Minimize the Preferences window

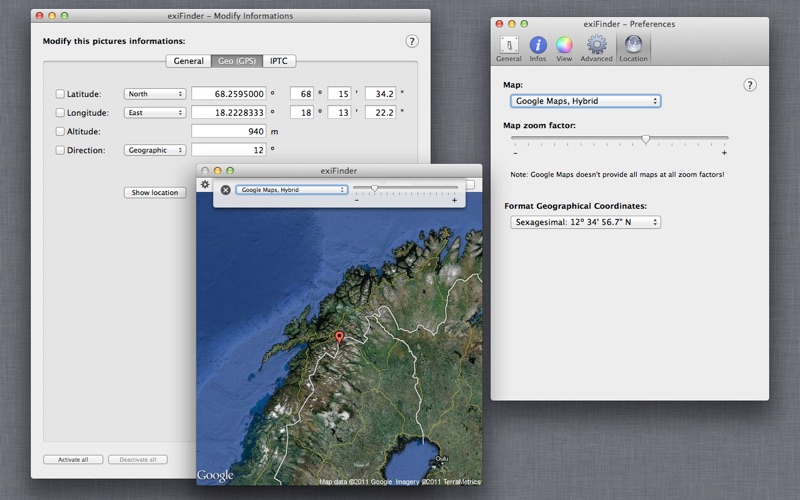click(x=512, y=24)
